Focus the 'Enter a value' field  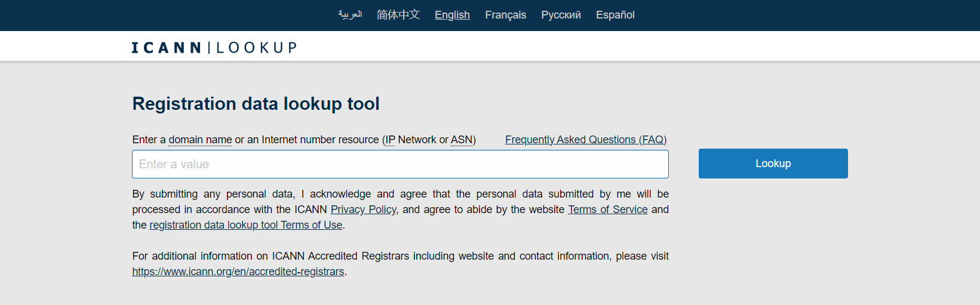click(x=400, y=164)
